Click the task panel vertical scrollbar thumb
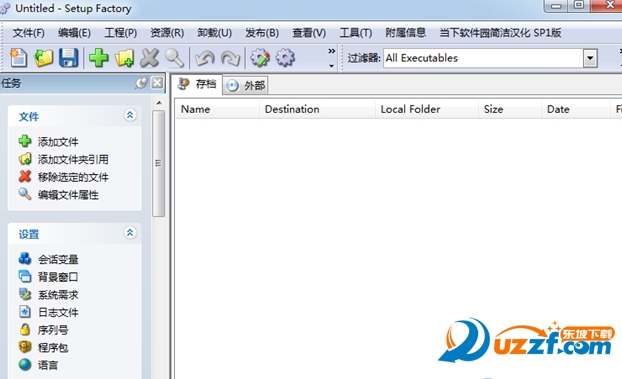 tap(158, 163)
